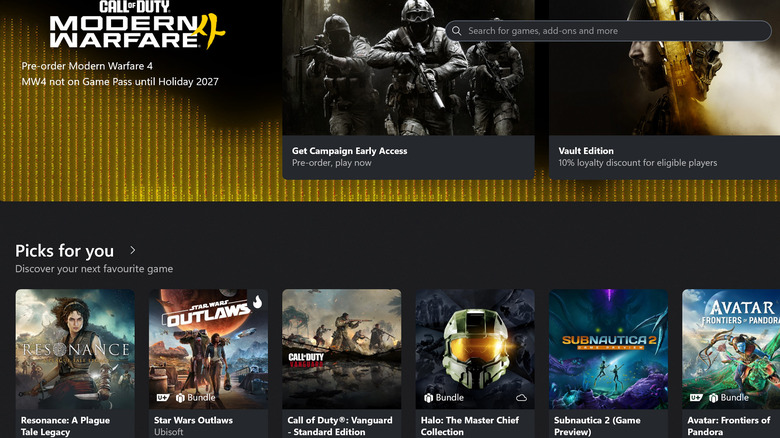Image resolution: width=780 pixels, height=438 pixels.
Task: Select Star Wars Outlaws title text
Action: point(193,420)
